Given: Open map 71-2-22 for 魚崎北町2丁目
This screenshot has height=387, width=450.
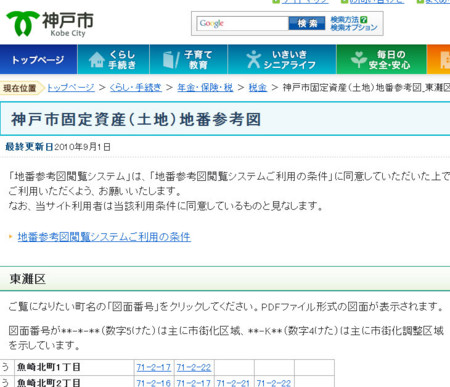Looking at the screenshot, I should pos(274,383).
